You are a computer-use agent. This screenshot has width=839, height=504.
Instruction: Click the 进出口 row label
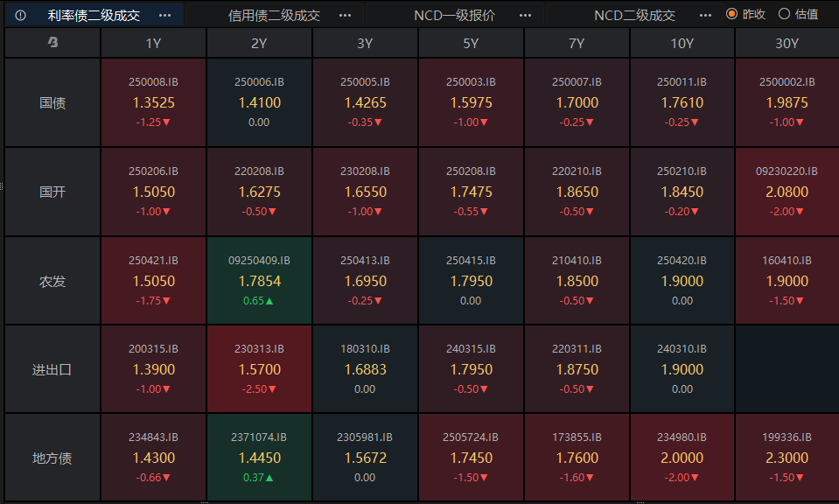(52, 369)
